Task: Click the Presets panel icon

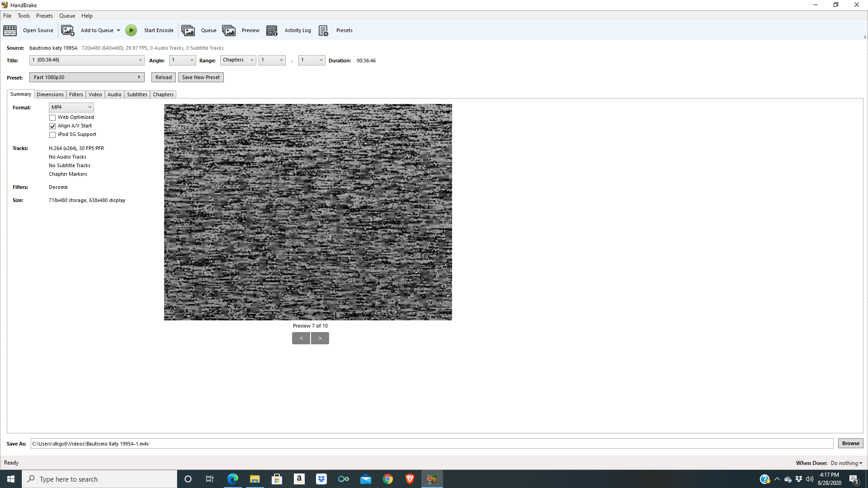Action: [323, 30]
